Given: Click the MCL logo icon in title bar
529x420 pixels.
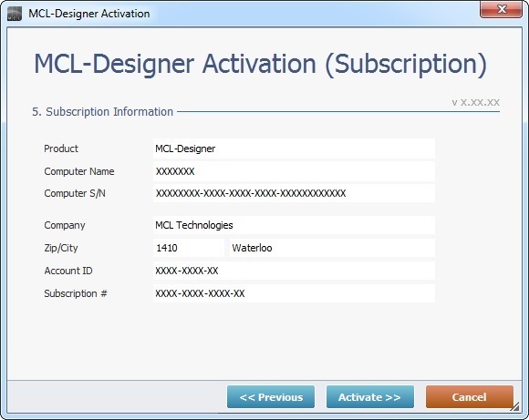Looking at the screenshot, I should coord(15,14).
